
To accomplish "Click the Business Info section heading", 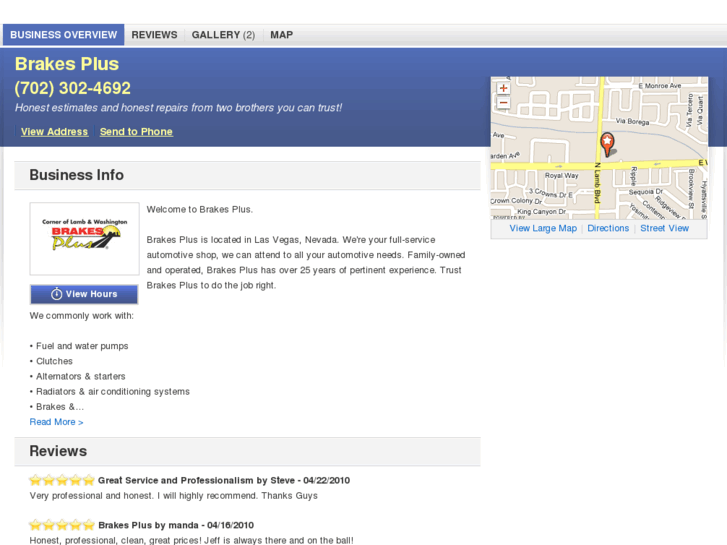I will tap(77, 175).
